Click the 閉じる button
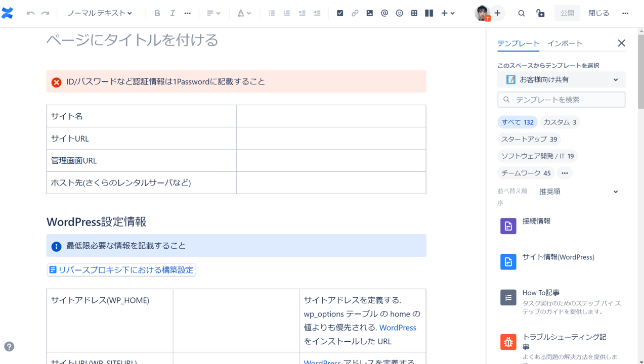 pyautogui.click(x=599, y=13)
